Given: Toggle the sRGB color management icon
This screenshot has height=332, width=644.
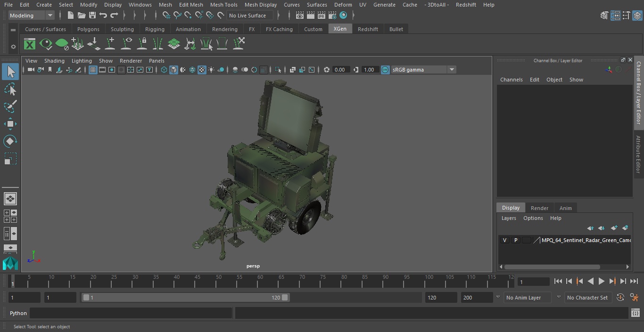Looking at the screenshot, I should tap(385, 70).
